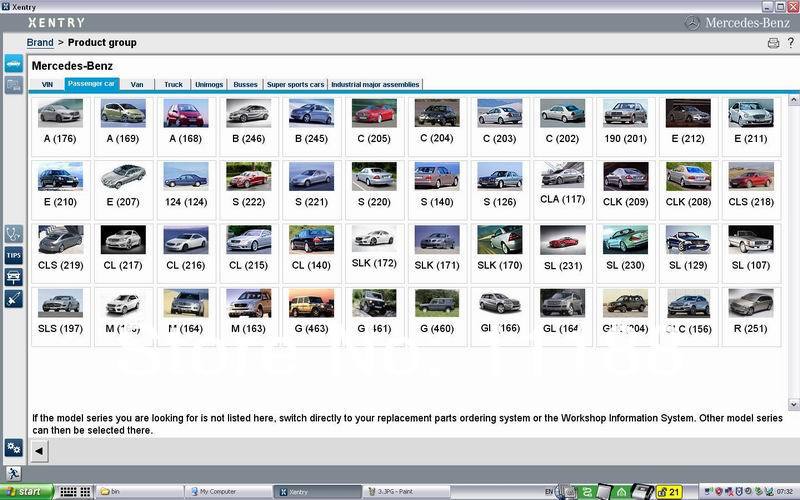Select the G (460) tile
This screenshot has width=800, height=500.
[437, 316]
